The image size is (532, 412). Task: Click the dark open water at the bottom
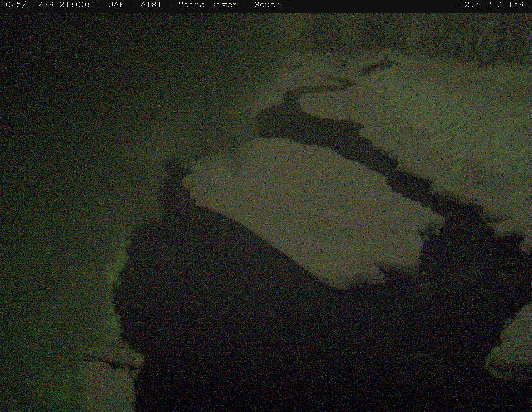[291, 353]
